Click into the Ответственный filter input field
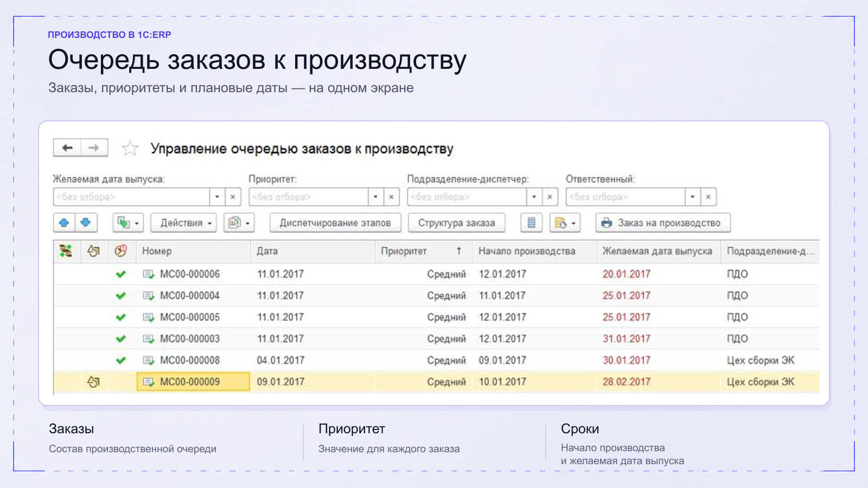This screenshot has height=488, width=868. click(x=625, y=197)
